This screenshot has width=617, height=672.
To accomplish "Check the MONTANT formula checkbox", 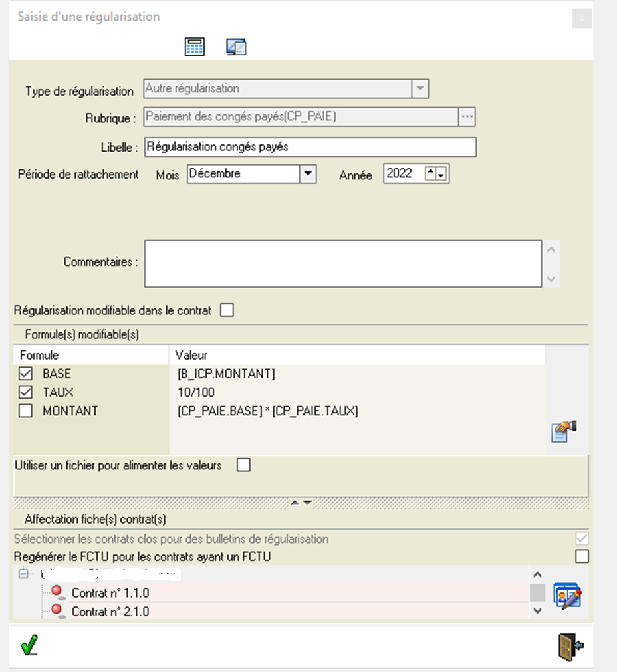I will pyautogui.click(x=26, y=411).
